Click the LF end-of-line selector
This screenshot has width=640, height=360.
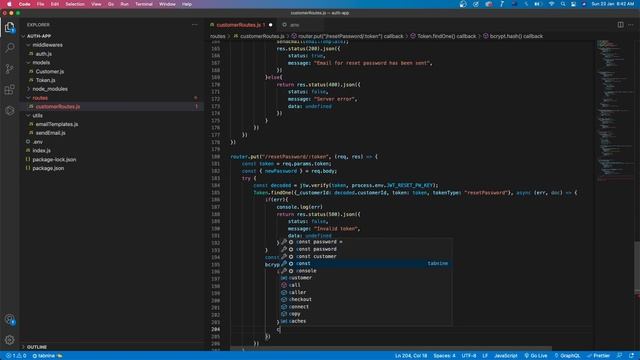[485, 356]
